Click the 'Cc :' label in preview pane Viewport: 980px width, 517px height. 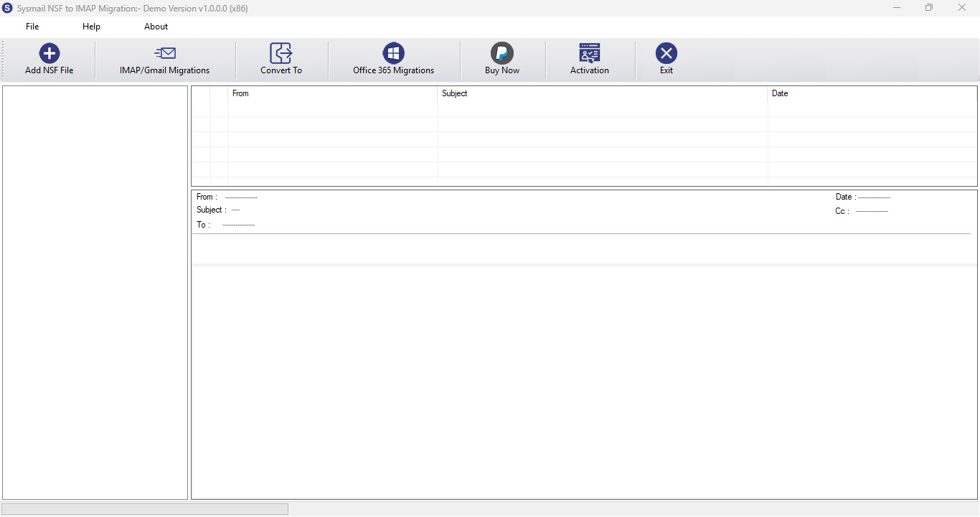[842, 211]
